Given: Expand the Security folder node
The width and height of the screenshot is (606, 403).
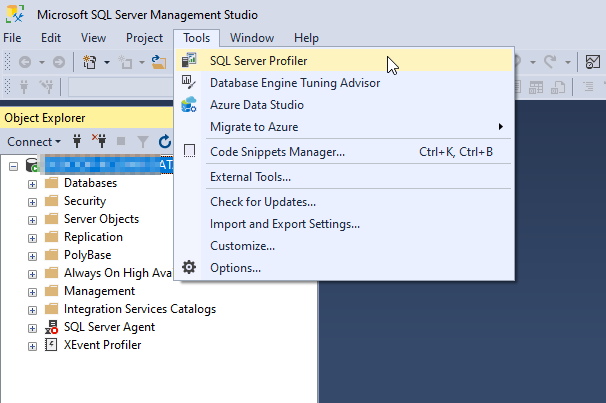Looking at the screenshot, I should 32,202.
